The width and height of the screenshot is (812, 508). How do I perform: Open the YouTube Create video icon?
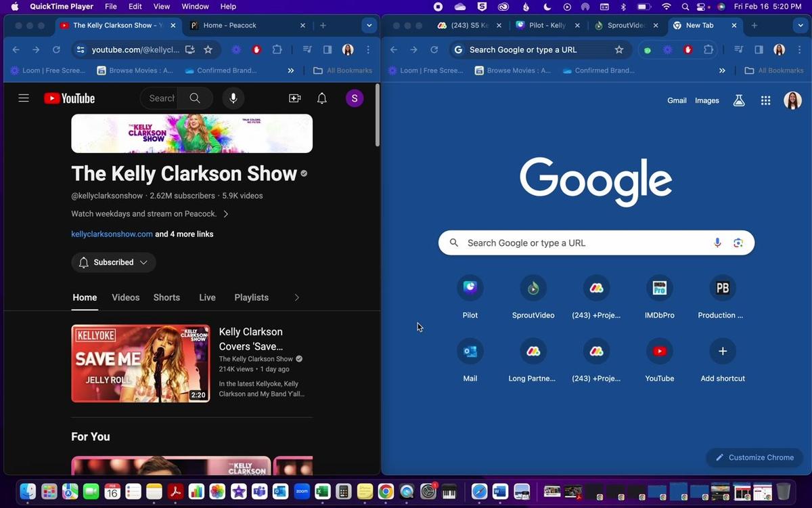click(x=294, y=98)
